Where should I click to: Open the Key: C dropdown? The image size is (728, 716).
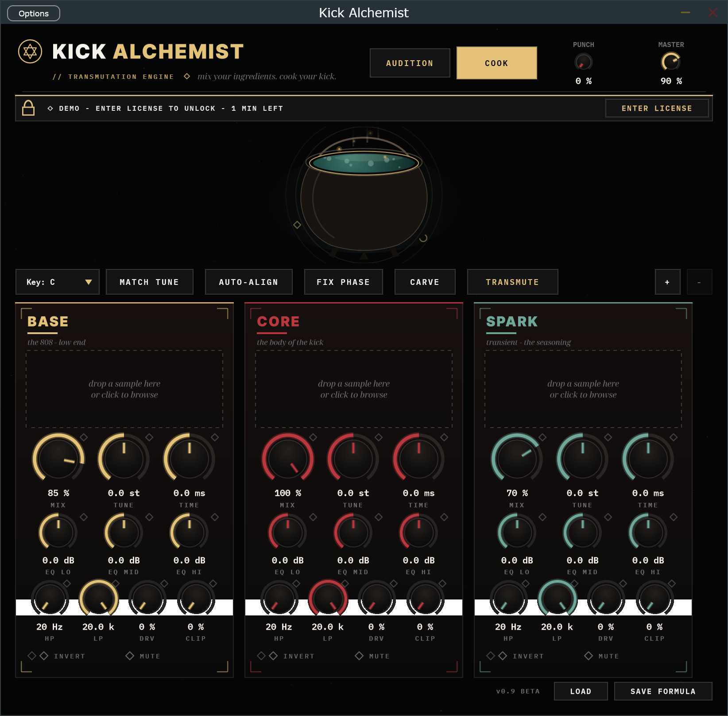[x=58, y=282]
